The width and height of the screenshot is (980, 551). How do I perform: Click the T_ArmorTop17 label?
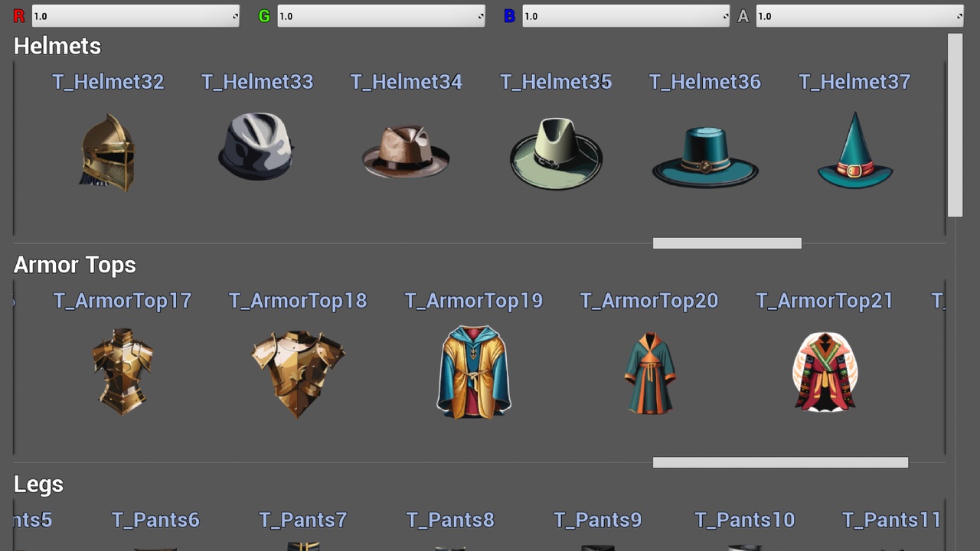pyautogui.click(x=122, y=302)
